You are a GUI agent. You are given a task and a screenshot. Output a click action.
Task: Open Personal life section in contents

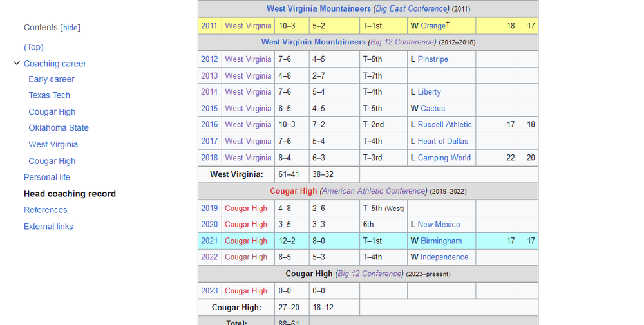click(47, 177)
